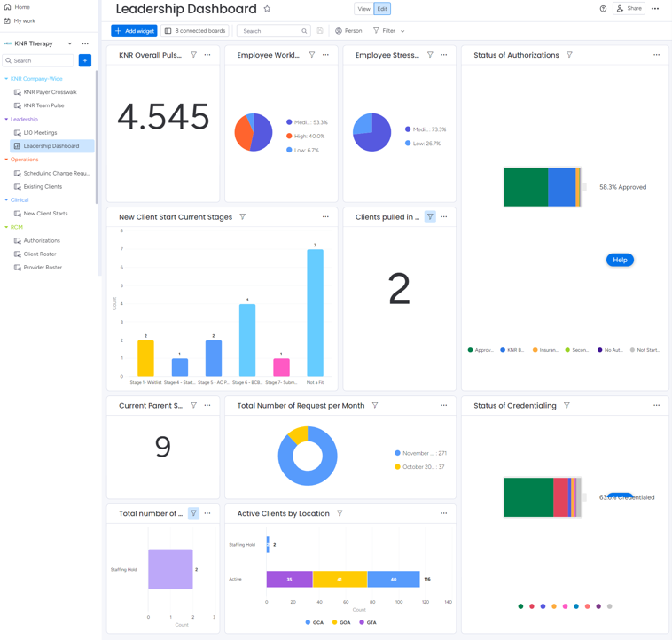Collapse the Operations folder in sidebar
This screenshot has height=640, width=672.
pos(7,160)
